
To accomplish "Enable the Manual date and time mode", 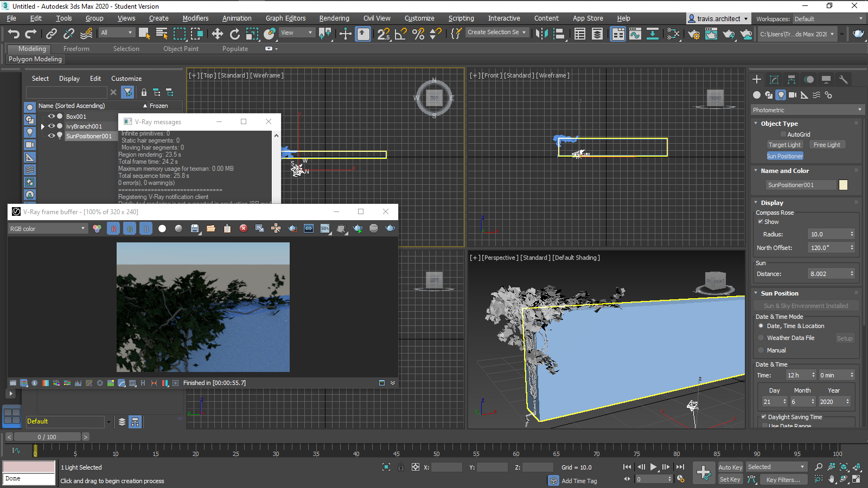I will pyautogui.click(x=761, y=350).
